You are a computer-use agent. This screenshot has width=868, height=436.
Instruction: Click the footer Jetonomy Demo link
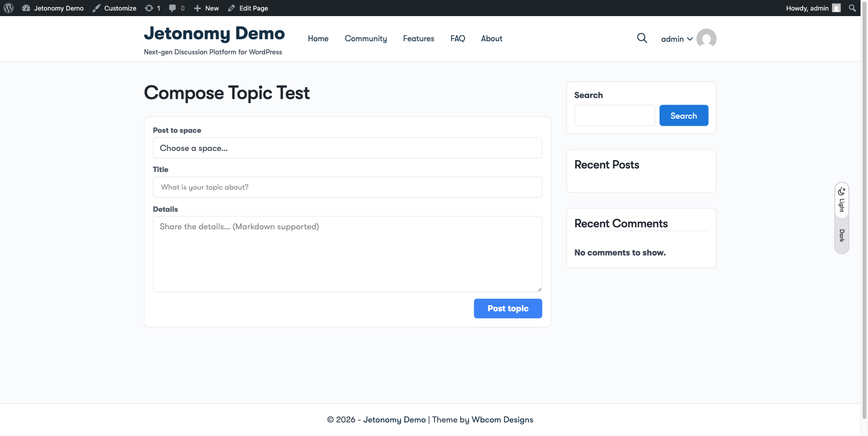click(x=394, y=420)
